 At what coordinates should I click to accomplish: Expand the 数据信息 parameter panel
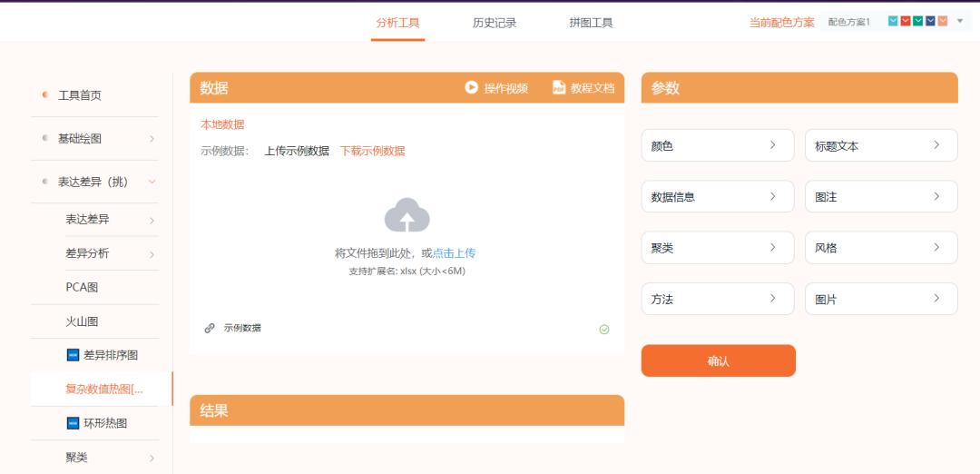718,196
